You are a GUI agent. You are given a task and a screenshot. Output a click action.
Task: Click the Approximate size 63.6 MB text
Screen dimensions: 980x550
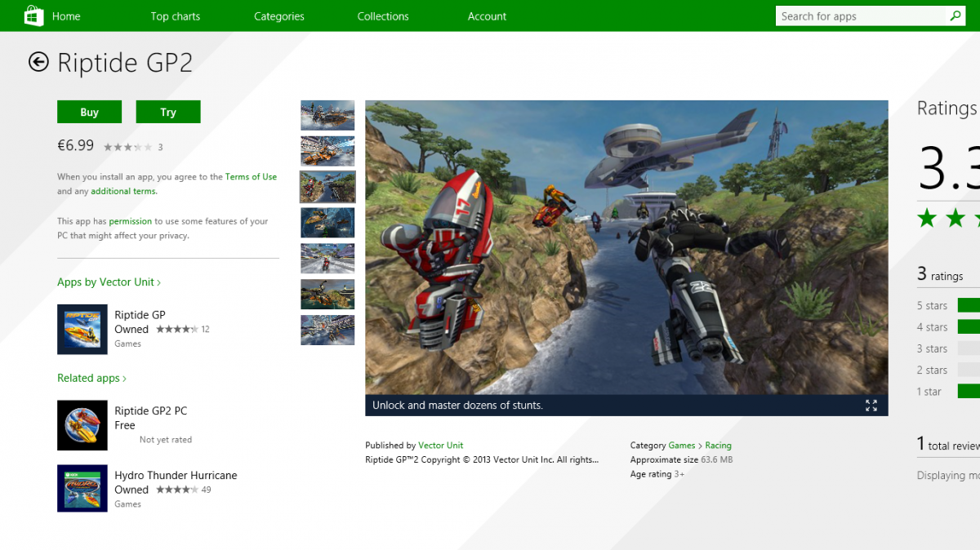pos(681,459)
